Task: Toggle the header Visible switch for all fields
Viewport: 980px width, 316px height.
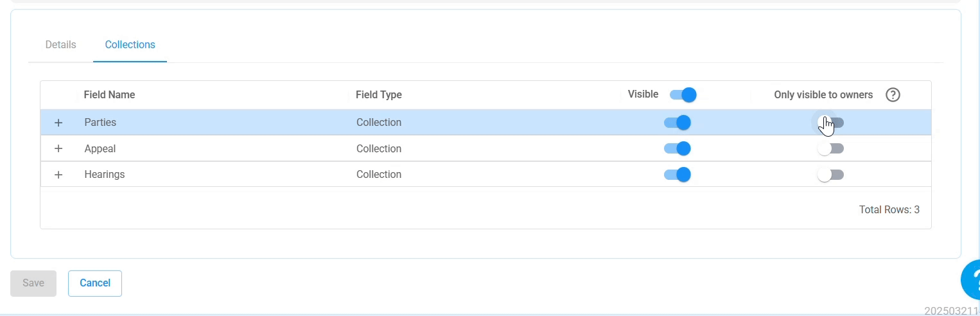Action: 683,95
